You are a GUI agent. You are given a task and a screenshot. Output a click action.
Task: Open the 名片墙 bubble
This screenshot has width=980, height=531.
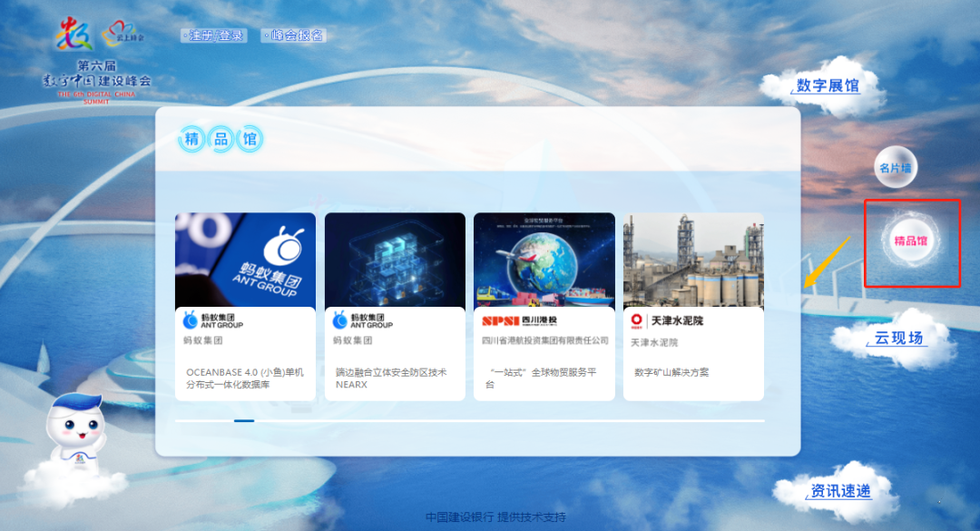click(896, 168)
